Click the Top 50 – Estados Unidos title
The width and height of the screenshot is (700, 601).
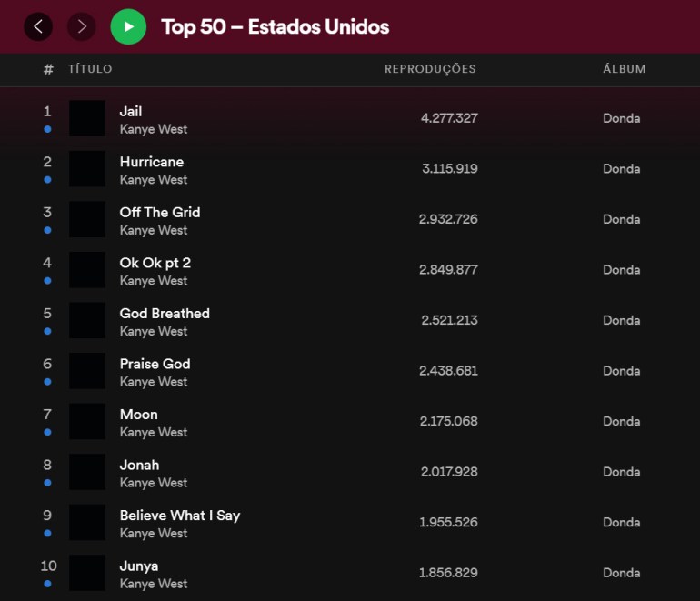pos(275,26)
